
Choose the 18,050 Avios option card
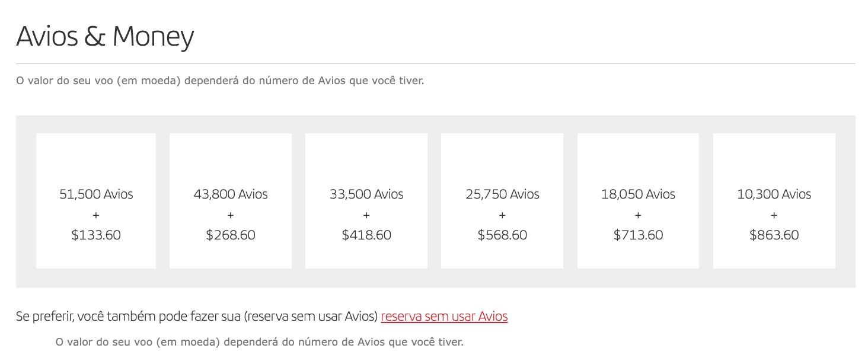tap(638, 201)
